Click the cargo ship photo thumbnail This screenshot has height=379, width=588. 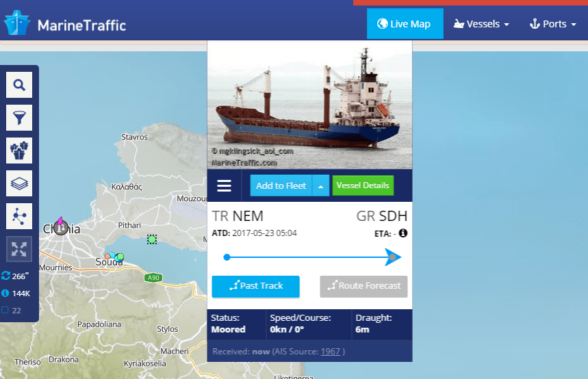pyautogui.click(x=310, y=105)
